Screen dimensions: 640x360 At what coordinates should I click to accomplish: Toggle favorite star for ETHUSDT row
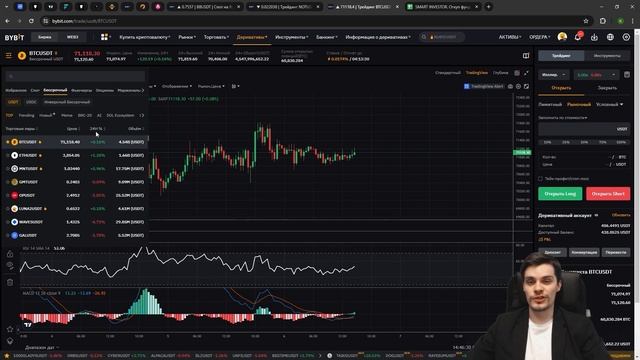[8, 156]
